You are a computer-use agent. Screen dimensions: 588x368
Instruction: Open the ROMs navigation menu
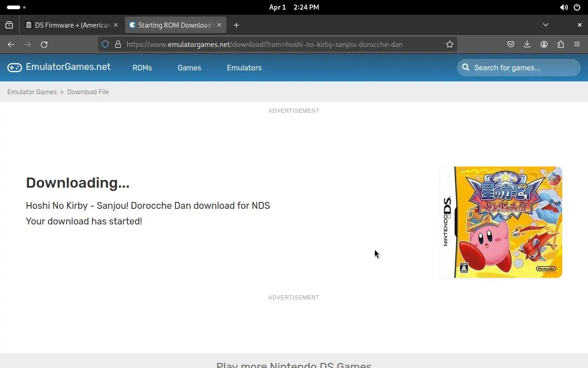(x=142, y=68)
